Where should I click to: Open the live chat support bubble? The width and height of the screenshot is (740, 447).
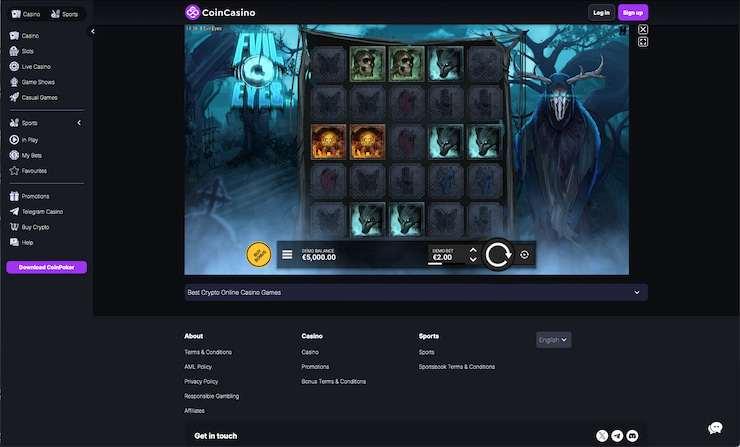(x=715, y=428)
